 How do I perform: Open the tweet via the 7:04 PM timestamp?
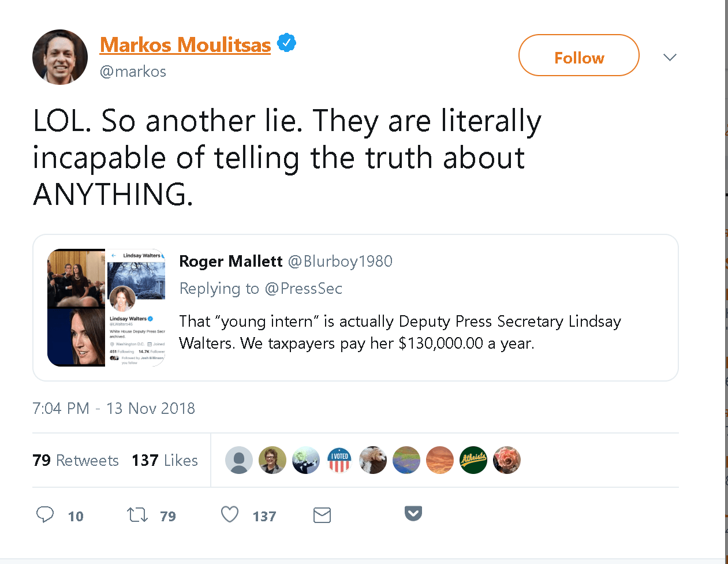coord(113,408)
